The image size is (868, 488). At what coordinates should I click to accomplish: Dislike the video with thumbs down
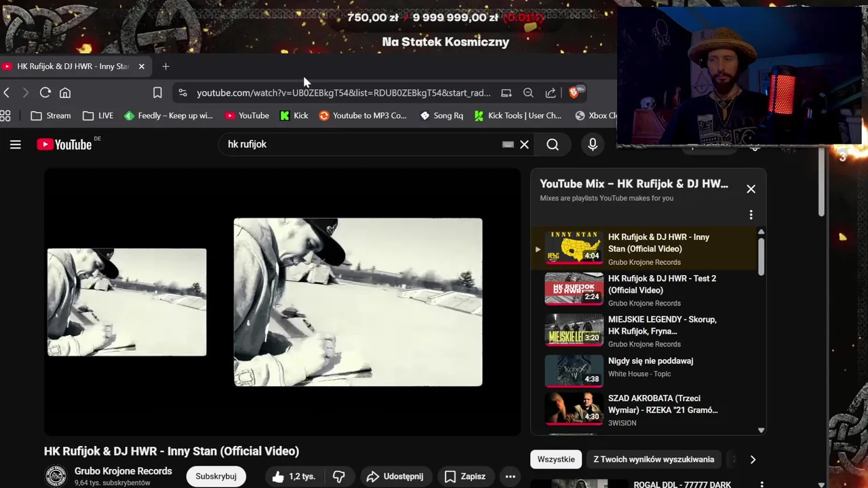point(338,476)
